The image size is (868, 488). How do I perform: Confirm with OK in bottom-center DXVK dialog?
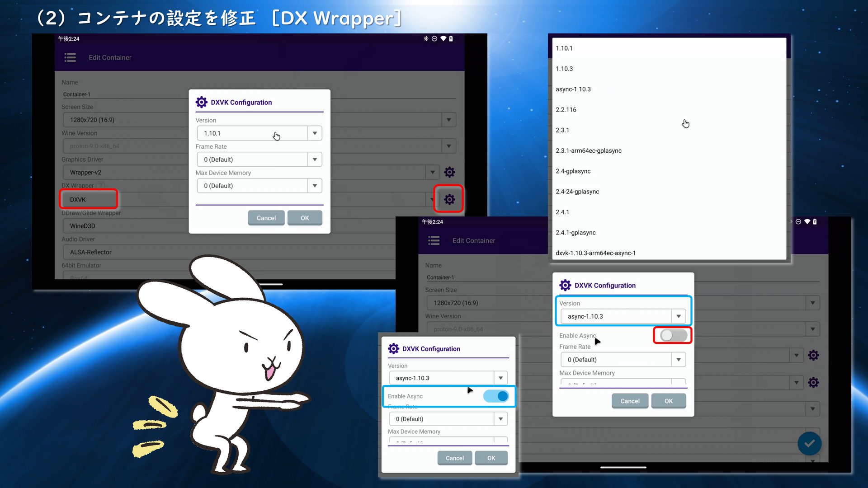[491, 458]
